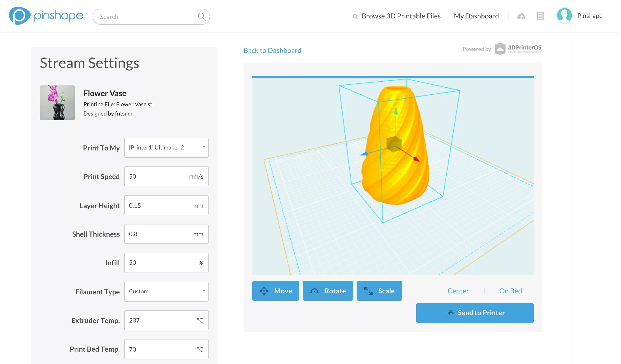
Task: Click the Pinshape logo
Action: (46, 16)
